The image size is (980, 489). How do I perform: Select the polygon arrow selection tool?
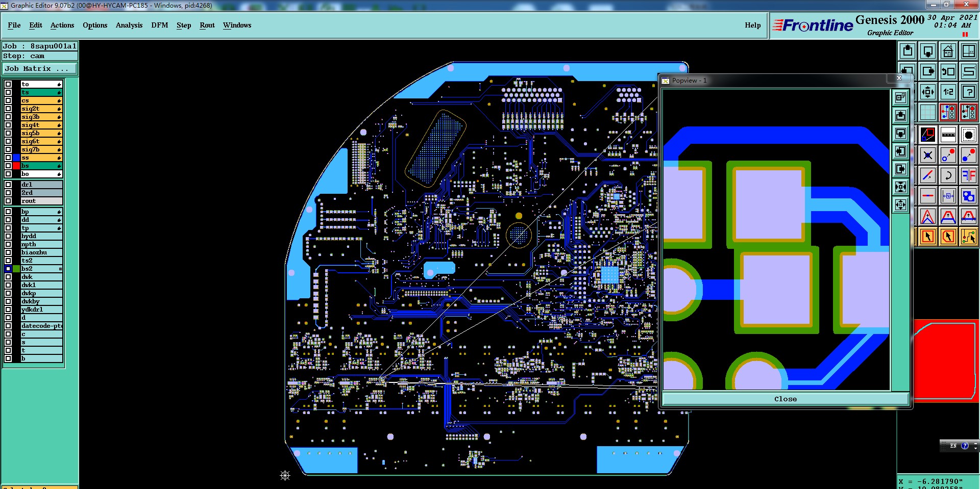[948, 237]
